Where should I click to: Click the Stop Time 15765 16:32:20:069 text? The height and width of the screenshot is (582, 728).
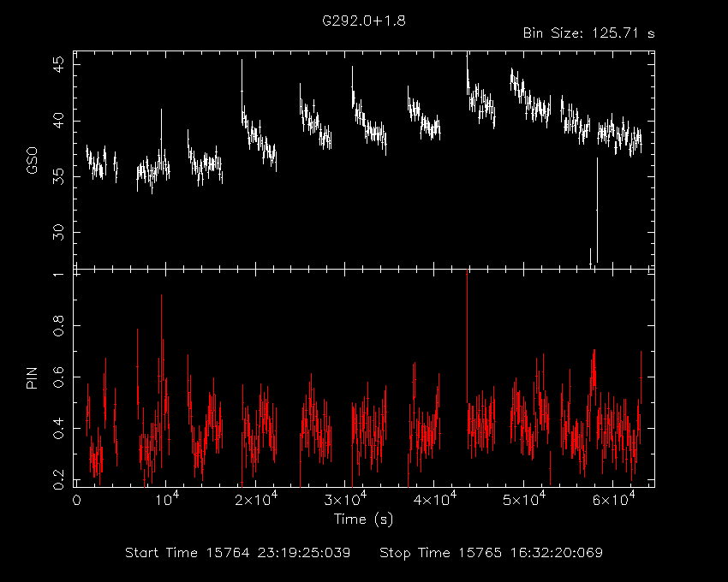492,553
